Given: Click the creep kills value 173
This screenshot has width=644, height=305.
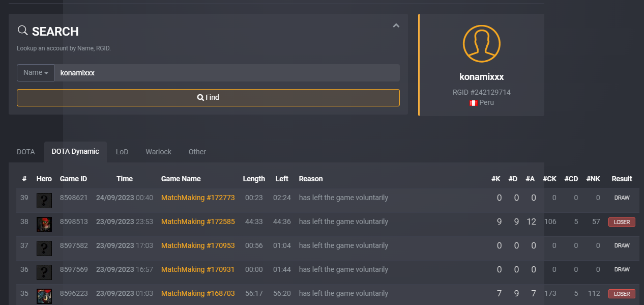Looking at the screenshot, I should pyautogui.click(x=550, y=293).
